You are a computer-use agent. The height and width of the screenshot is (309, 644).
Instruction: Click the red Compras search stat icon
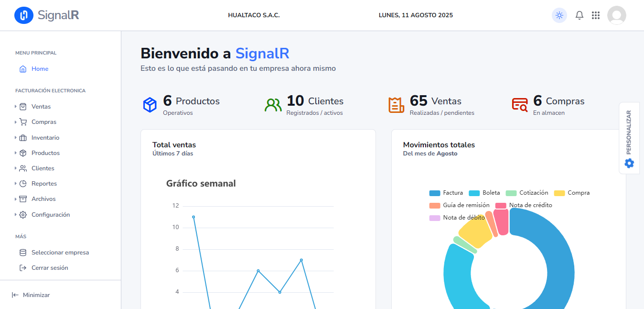point(520,105)
